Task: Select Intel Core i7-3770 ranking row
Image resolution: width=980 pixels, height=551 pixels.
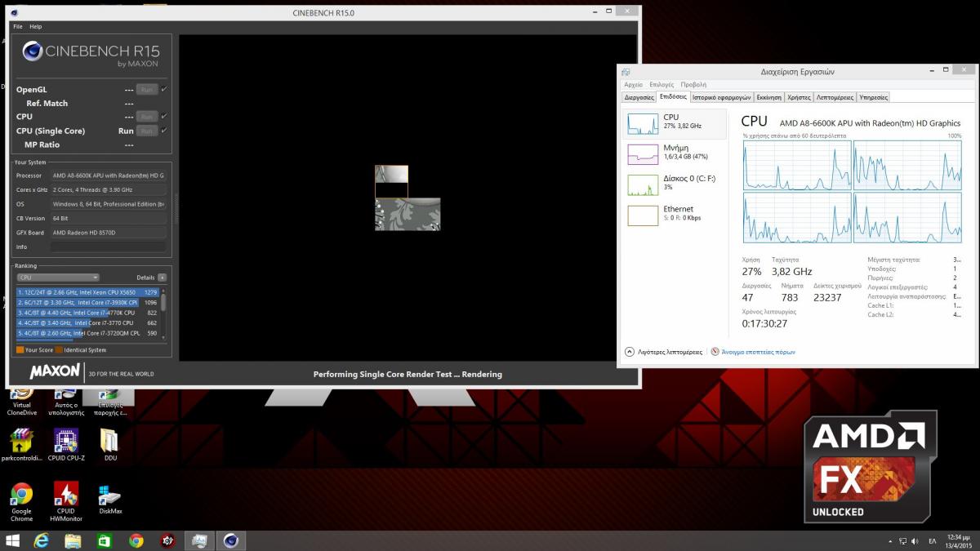Action: (87, 323)
